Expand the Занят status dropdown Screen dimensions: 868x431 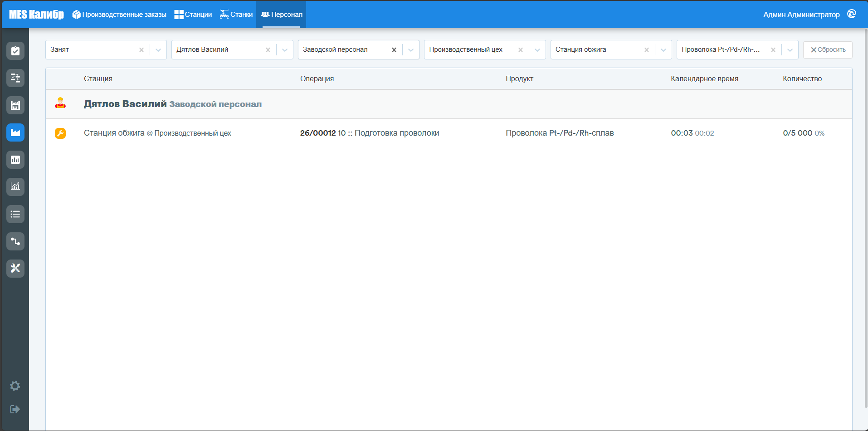[x=158, y=50]
